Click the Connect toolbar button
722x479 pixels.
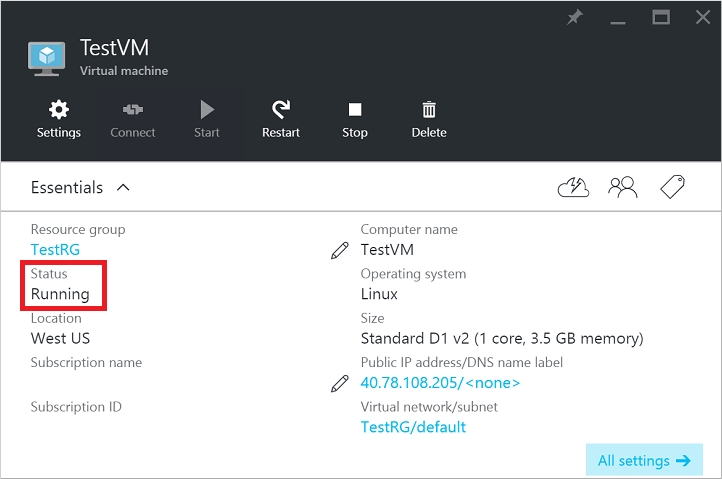pos(133,119)
